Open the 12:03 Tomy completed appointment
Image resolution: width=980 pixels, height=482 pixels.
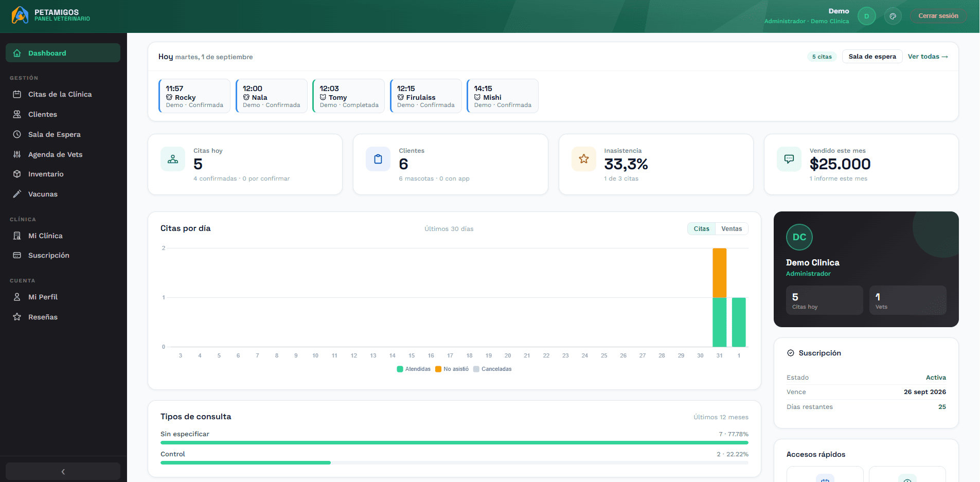(348, 96)
